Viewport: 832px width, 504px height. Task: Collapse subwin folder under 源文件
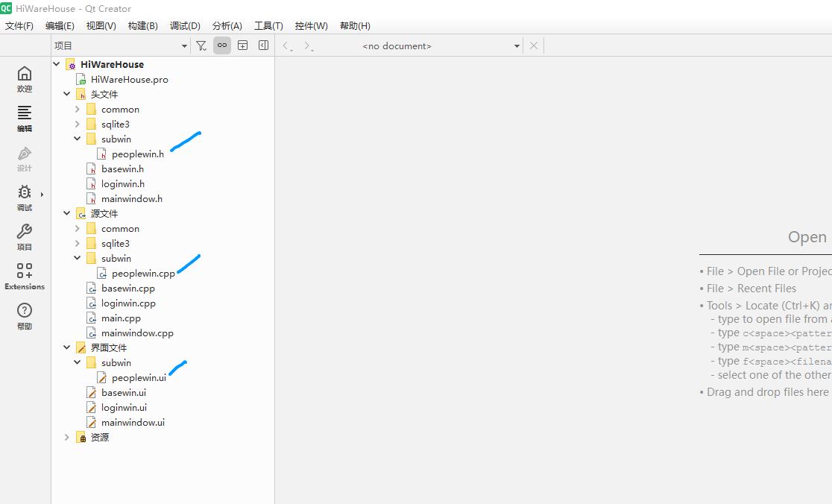[78, 259]
